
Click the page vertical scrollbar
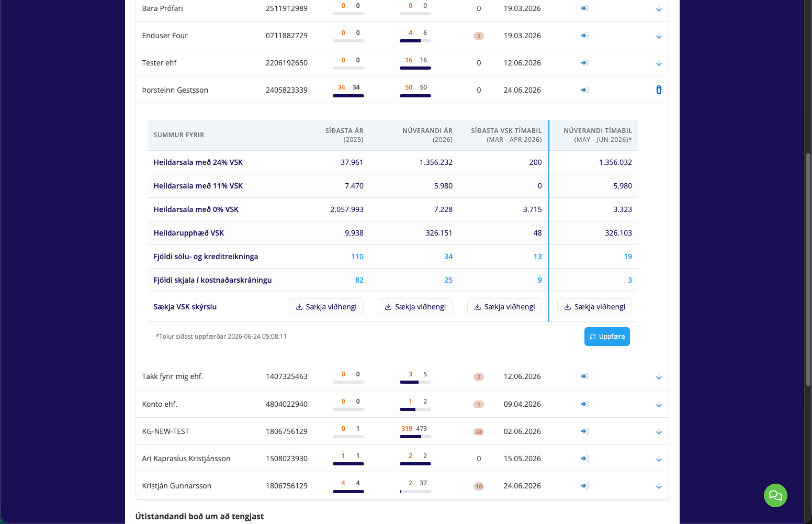pyautogui.click(x=808, y=262)
